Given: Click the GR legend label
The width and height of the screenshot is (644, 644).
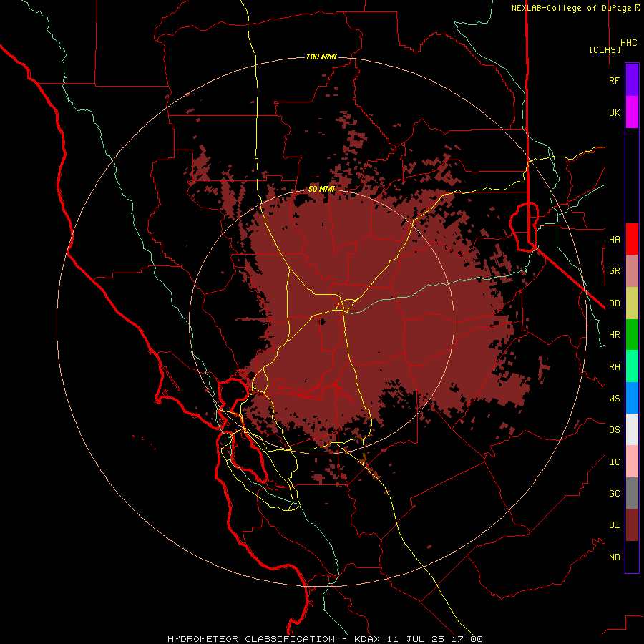Looking at the screenshot, I should tap(614, 271).
